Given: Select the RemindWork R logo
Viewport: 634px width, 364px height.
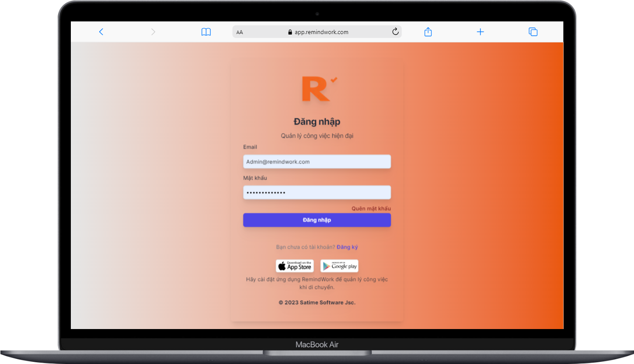Looking at the screenshot, I should pyautogui.click(x=317, y=89).
